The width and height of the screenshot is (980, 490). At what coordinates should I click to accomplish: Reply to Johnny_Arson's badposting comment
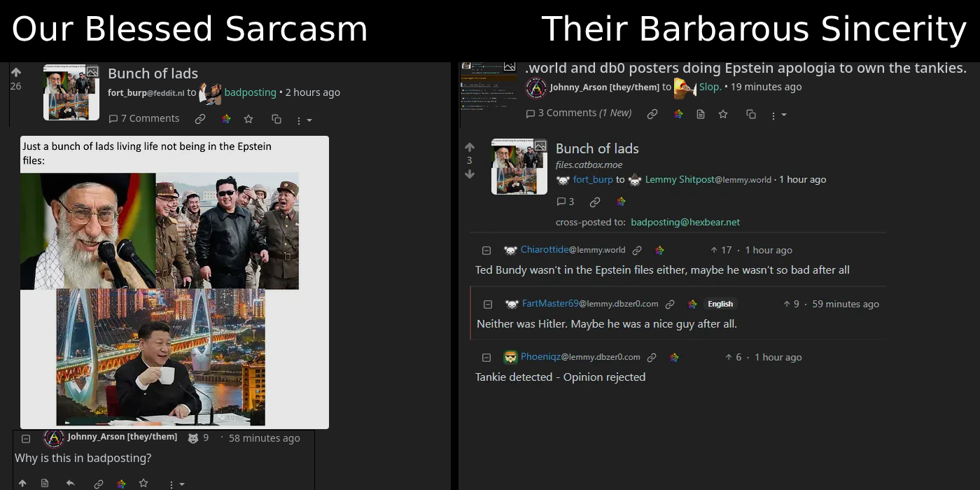71,483
